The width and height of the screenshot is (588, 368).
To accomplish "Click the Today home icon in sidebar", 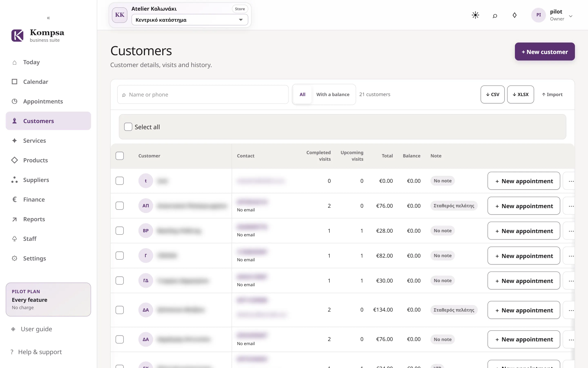I will [14, 63].
